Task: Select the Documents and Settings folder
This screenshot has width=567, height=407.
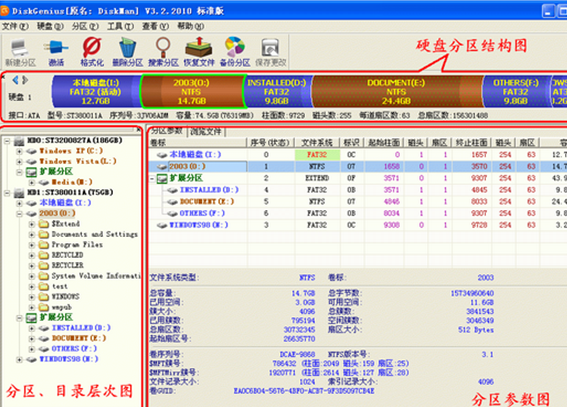Action: point(94,235)
